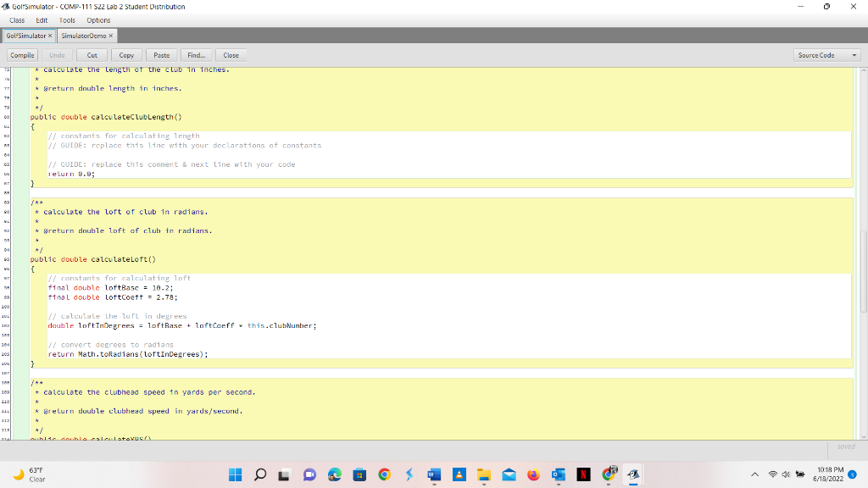
Task: Close the GolfSimulator tab
Action: coord(50,36)
